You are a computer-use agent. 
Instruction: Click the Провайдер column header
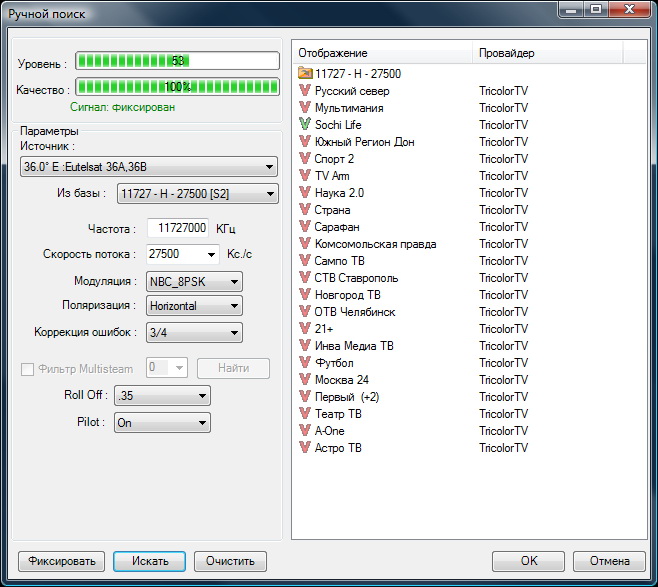tap(547, 52)
